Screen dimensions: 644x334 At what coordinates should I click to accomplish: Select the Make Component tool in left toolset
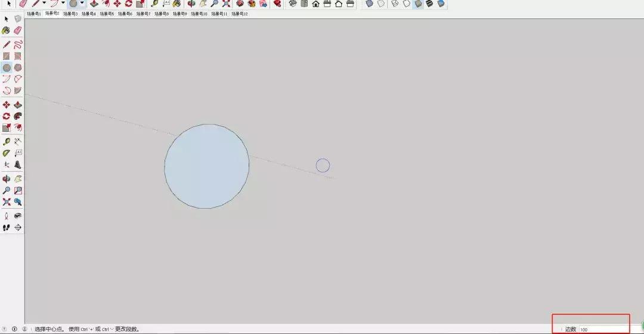click(x=18, y=19)
